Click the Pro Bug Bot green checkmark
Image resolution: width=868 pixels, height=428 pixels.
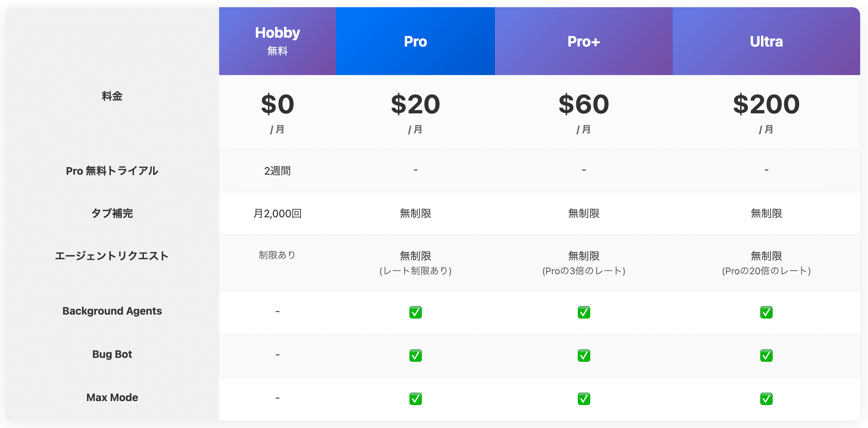click(415, 355)
